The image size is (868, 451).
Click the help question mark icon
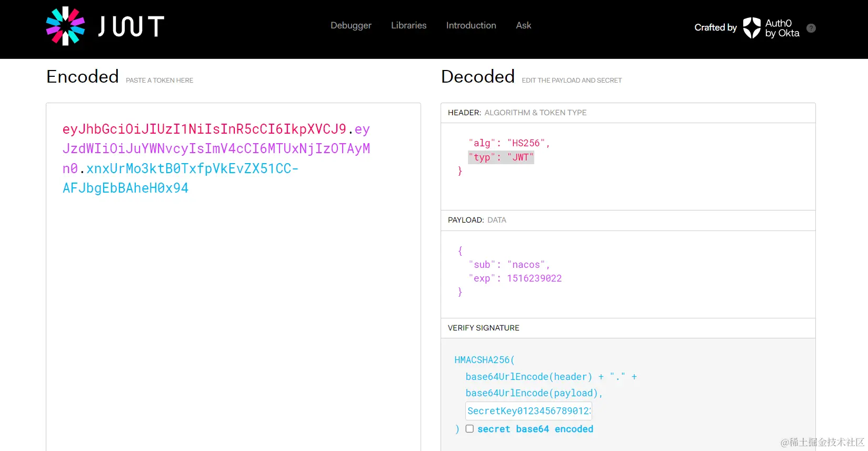click(x=811, y=28)
